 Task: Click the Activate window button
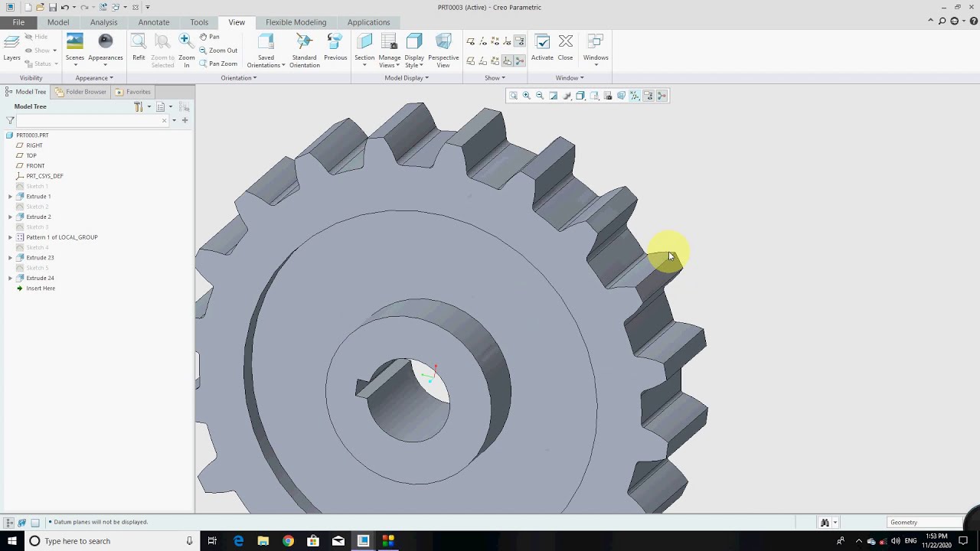click(542, 47)
